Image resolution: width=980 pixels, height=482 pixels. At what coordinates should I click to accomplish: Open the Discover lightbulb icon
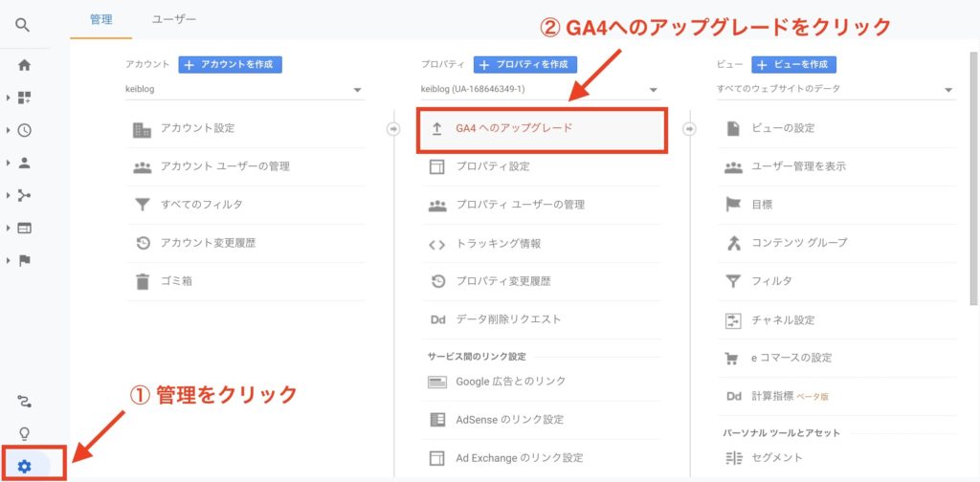(24, 433)
